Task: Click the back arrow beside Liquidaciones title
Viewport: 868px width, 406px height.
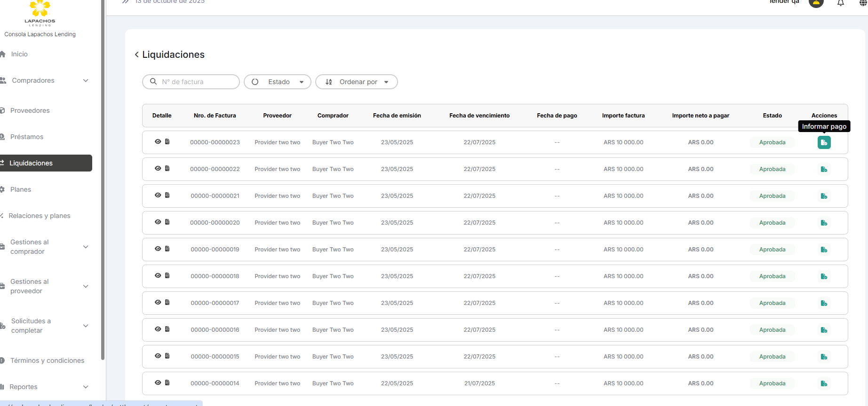Action: (137, 55)
